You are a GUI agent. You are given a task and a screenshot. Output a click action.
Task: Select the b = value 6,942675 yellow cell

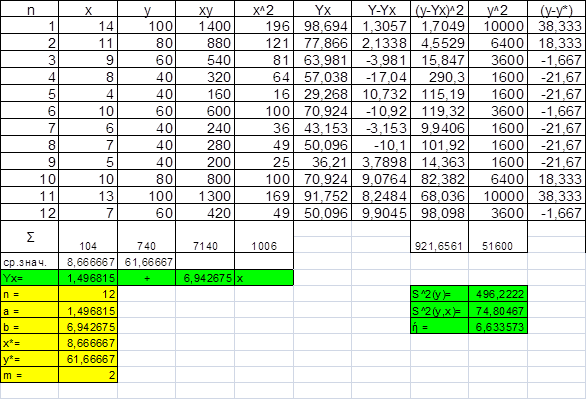click(88, 327)
